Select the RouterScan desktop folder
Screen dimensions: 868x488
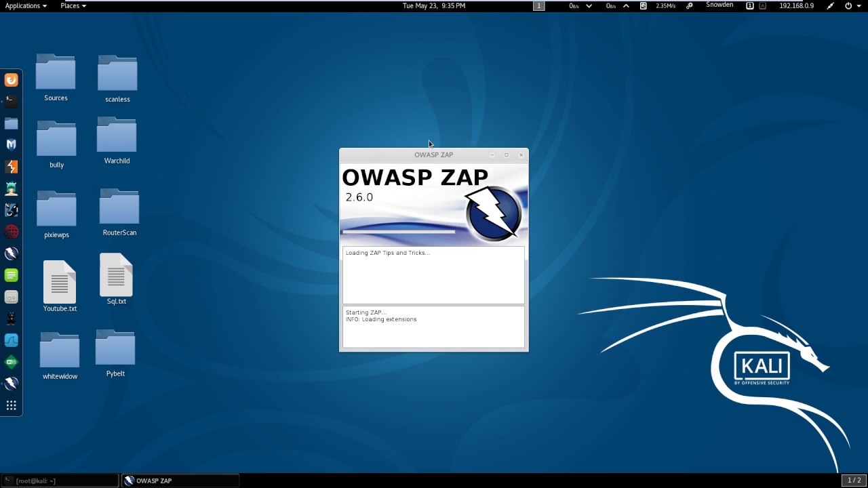click(119, 212)
